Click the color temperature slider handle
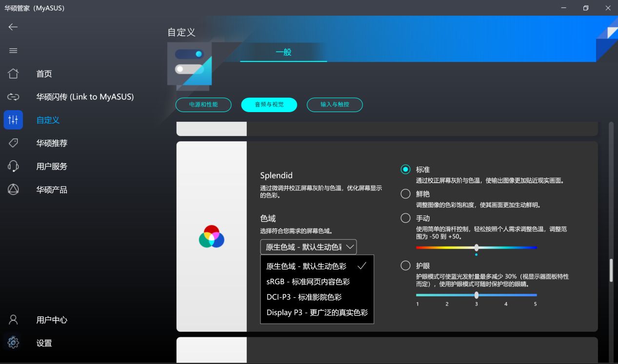 click(x=476, y=248)
